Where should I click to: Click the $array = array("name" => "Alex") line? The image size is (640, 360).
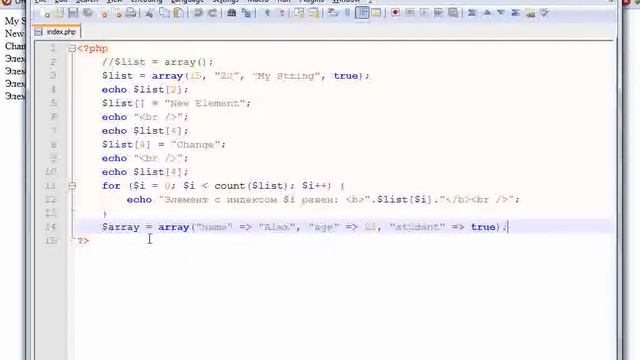pyautogui.click(x=304, y=227)
